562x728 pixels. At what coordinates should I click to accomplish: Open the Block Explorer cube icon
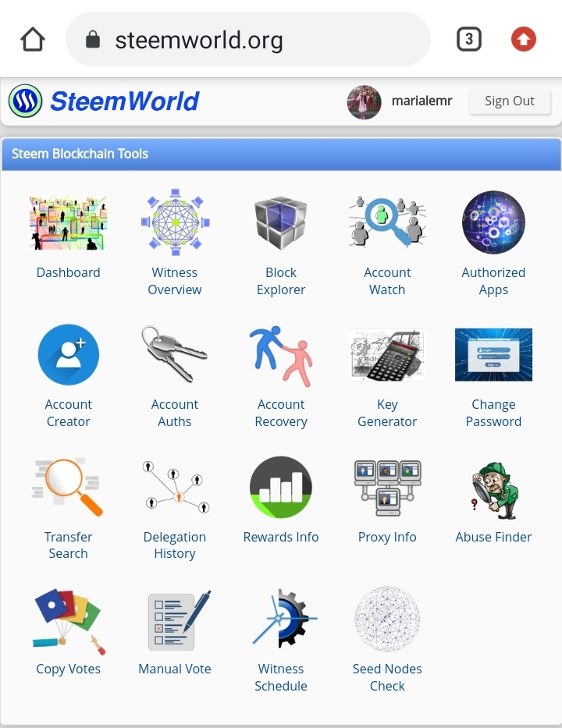click(x=280, y=223)
